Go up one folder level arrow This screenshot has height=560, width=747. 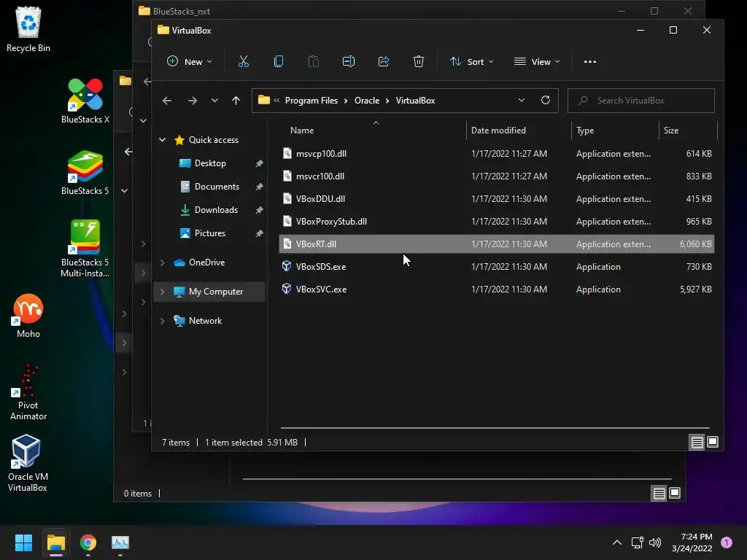tap(236, 101)
